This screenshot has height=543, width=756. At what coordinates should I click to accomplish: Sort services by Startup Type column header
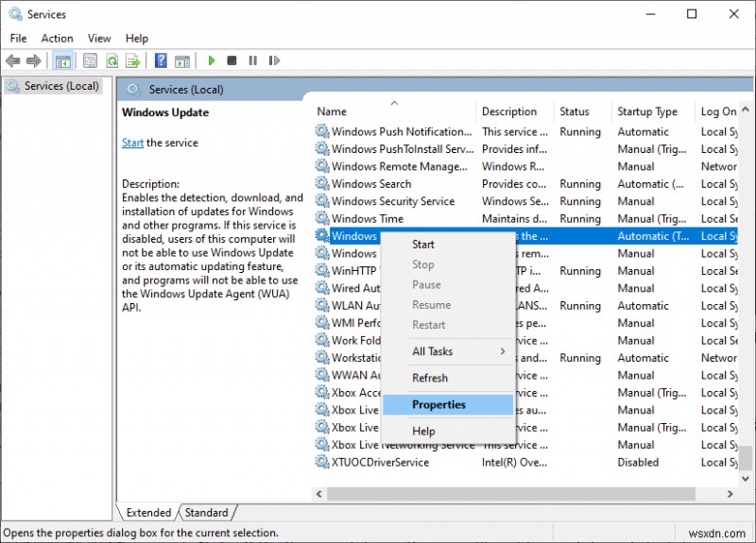click(x=647, y=111)
